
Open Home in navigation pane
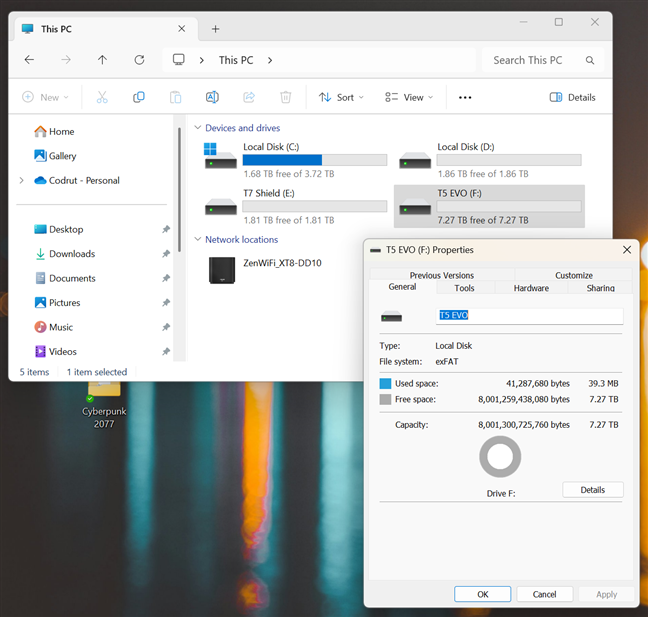54,131
